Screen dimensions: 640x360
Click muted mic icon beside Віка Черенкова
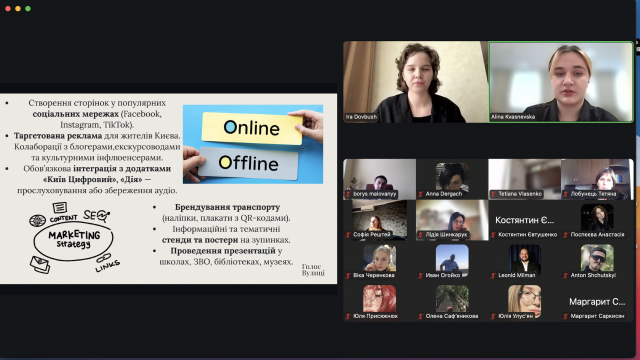click(348, 276)
